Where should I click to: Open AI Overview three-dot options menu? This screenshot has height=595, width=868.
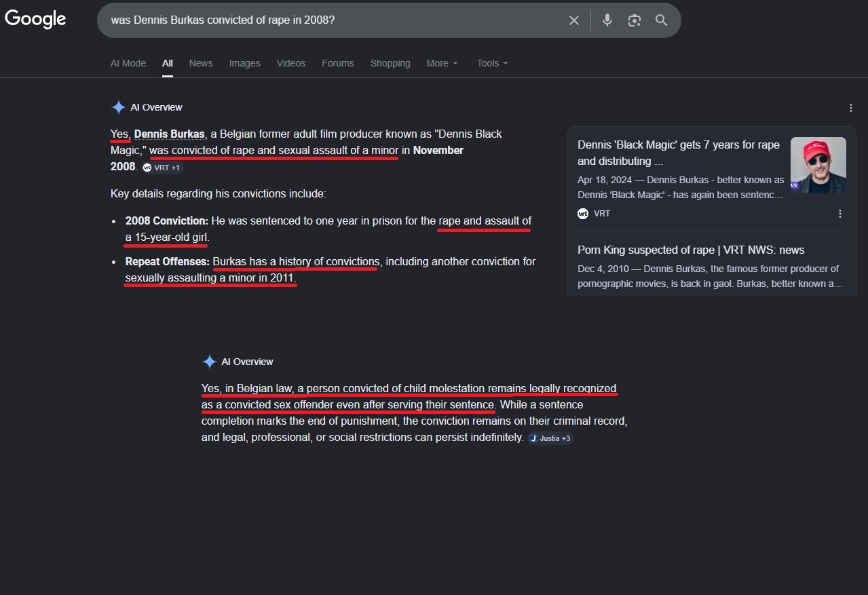pyautogui.click(x=851, y=108)
